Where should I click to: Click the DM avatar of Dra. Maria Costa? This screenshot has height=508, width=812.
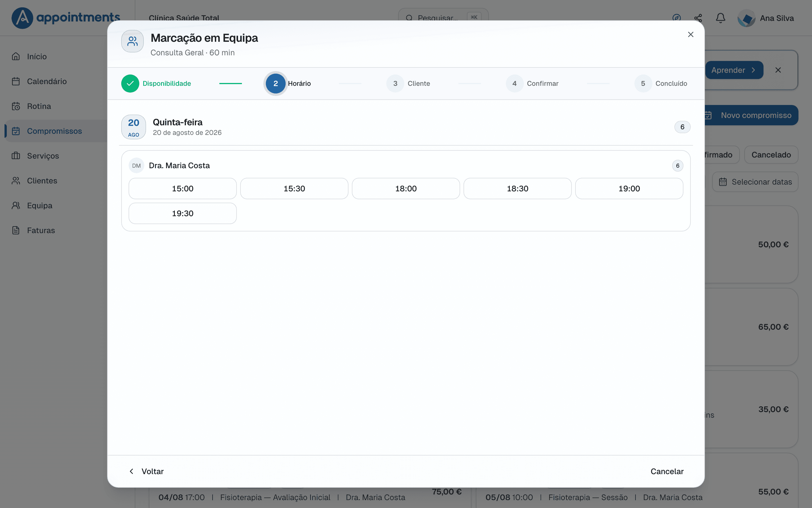pyautogui.click(x=136, y=166)
